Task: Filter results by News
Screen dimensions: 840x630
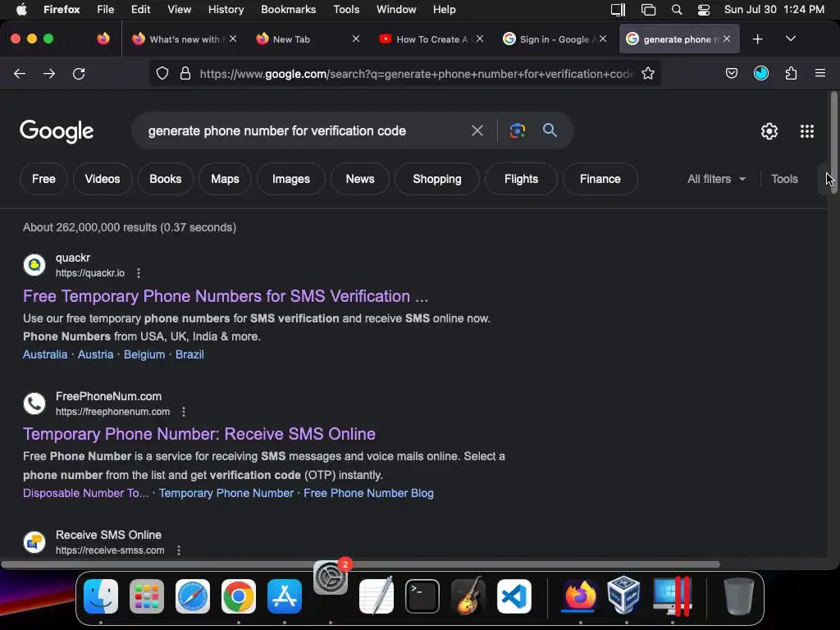Action: (x=360, y=179)
